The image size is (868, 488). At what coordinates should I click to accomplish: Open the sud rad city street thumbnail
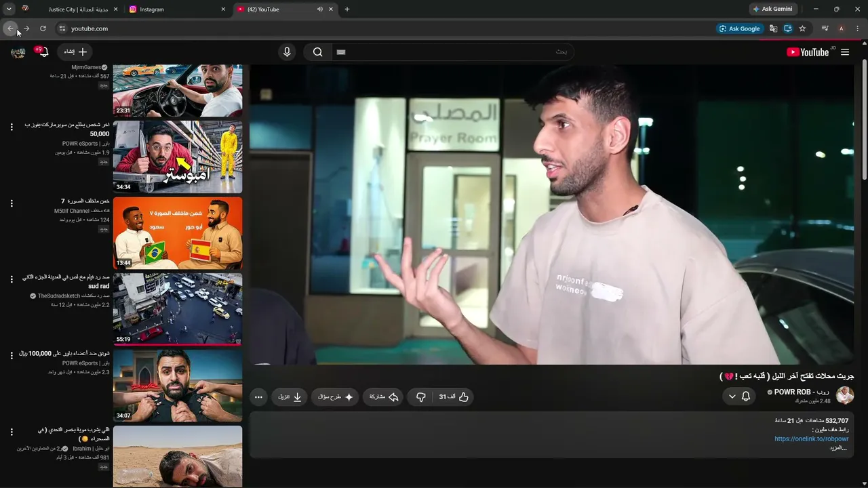pyautogui.click(x=178, y=309)
